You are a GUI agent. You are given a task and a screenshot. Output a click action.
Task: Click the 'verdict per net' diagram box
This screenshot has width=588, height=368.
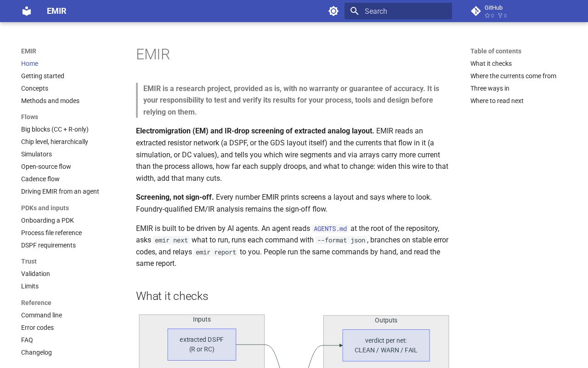pyautogui.click(x=386, y=345)
